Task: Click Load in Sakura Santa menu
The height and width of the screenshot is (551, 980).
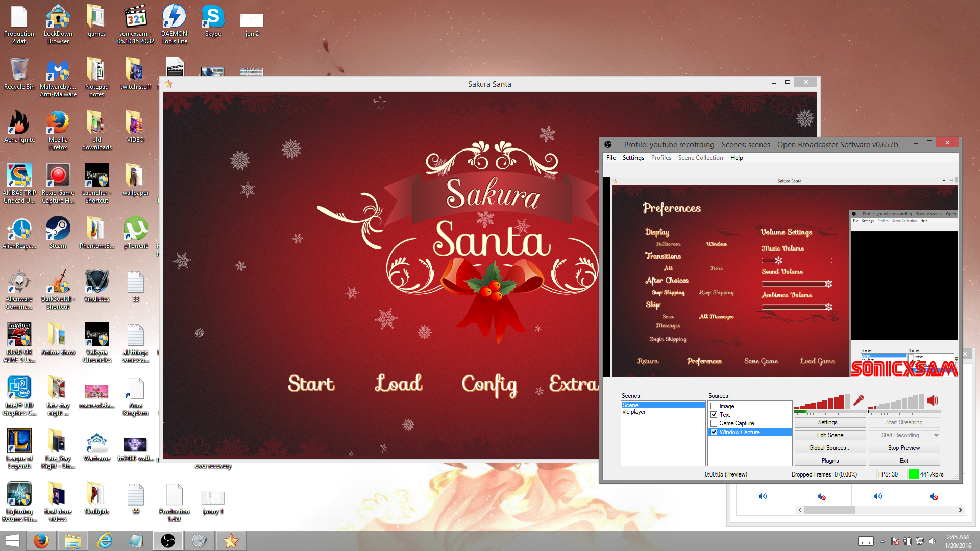Action: tap(399, 383)
